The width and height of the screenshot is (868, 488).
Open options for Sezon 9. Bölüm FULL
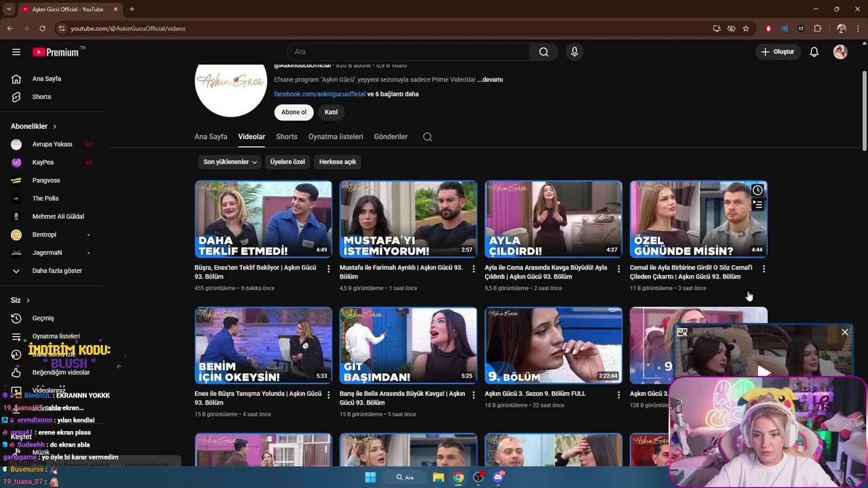click(618, 395)
